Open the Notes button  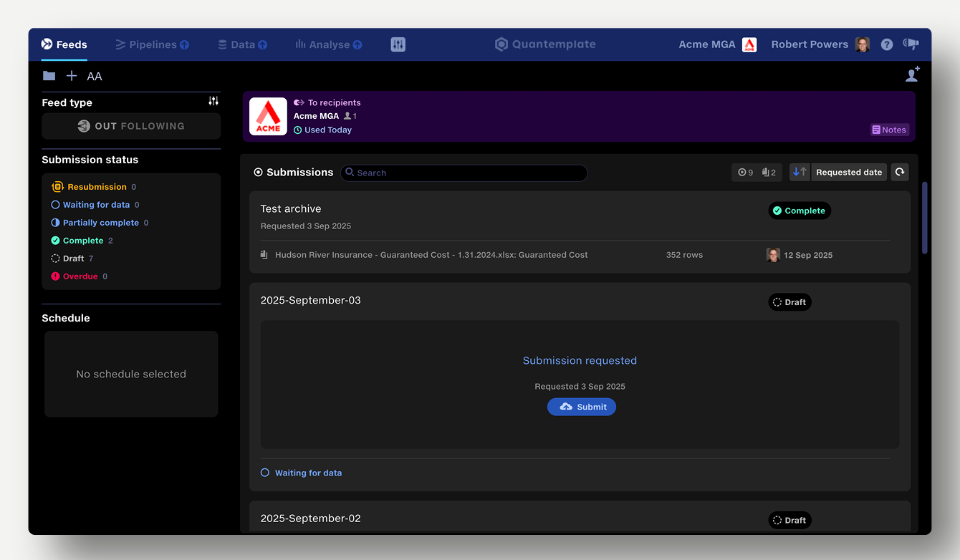pyautogui.click(x=889, y=130)
